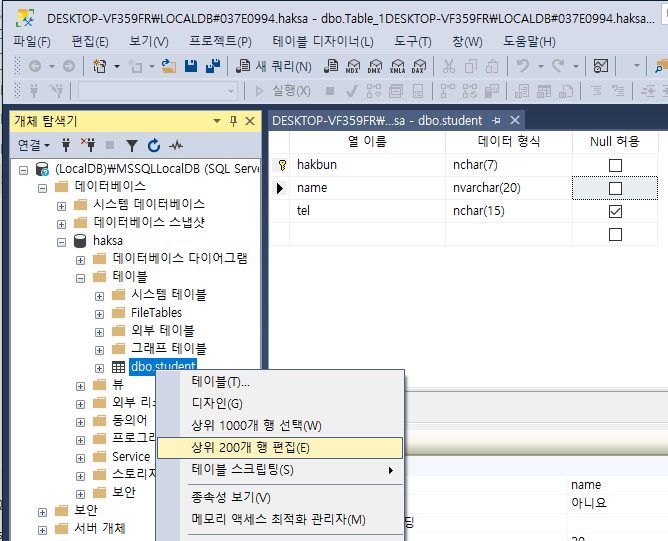
Task: Pin the Object Explorer panel
Action: (233, 121)
